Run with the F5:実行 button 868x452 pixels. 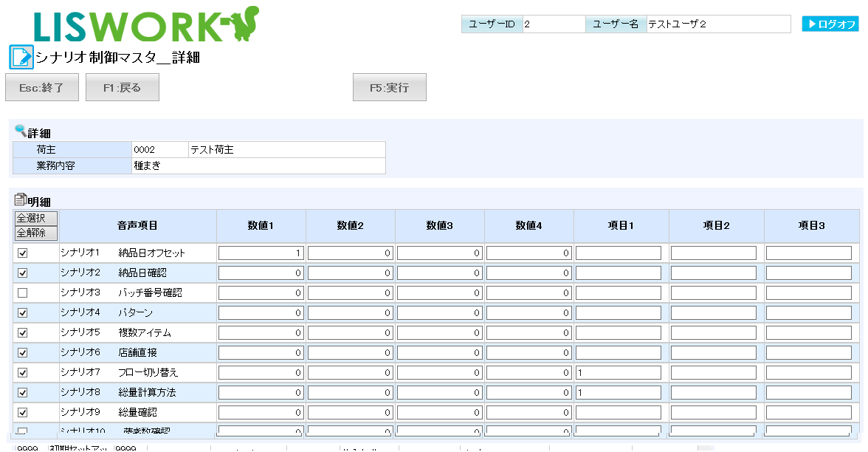click(x=389, y=87)
